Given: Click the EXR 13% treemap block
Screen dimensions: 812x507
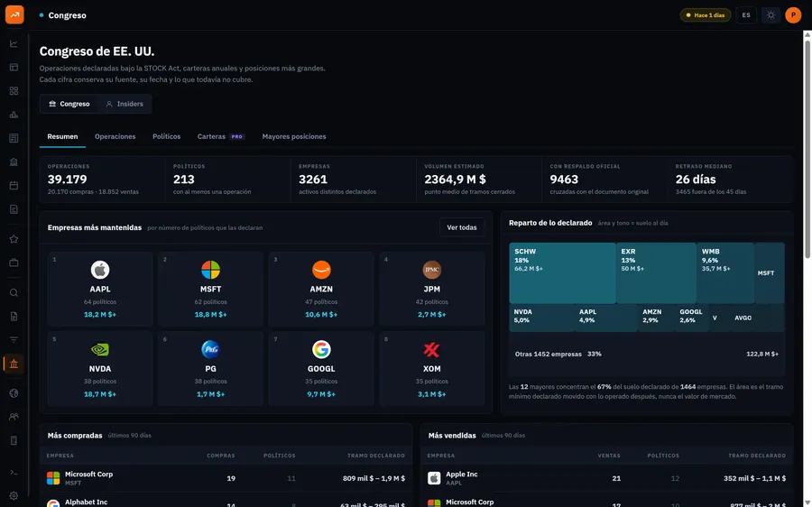Looking at the screenshot, I should pos(656,273).
